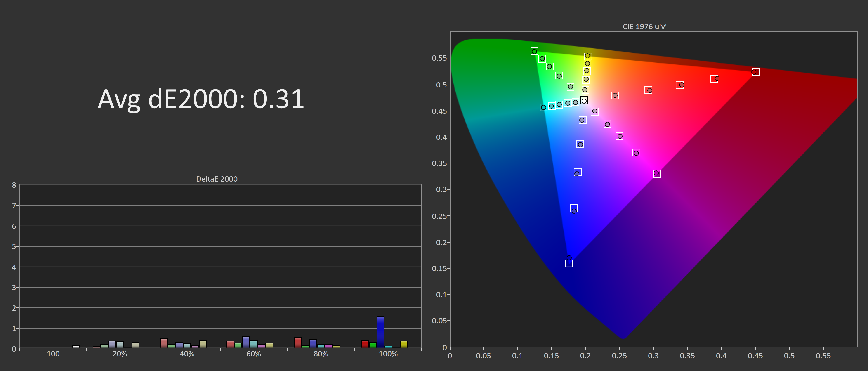Click the white bar in the 100 group
868x371 pixels.
click(x=76, y=346)
